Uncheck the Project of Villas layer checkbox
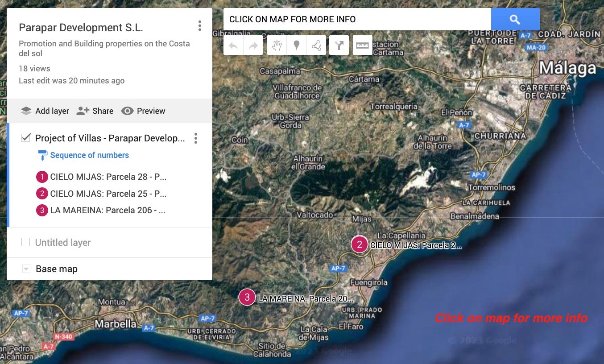604x364 pixels. (26, 138)
